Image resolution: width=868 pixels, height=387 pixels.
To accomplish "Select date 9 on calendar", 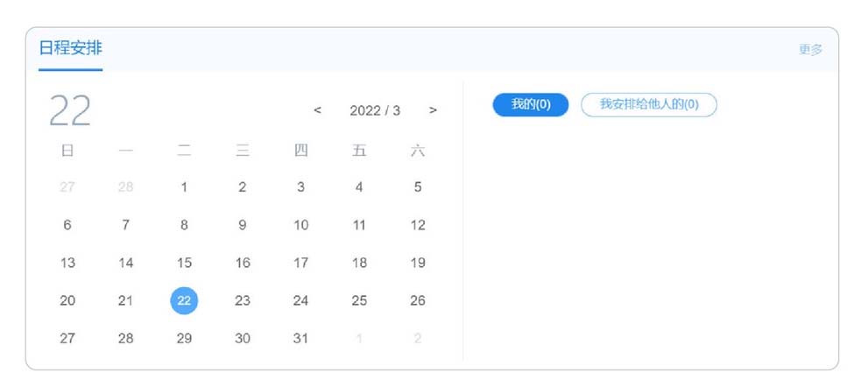I will 242,225.
